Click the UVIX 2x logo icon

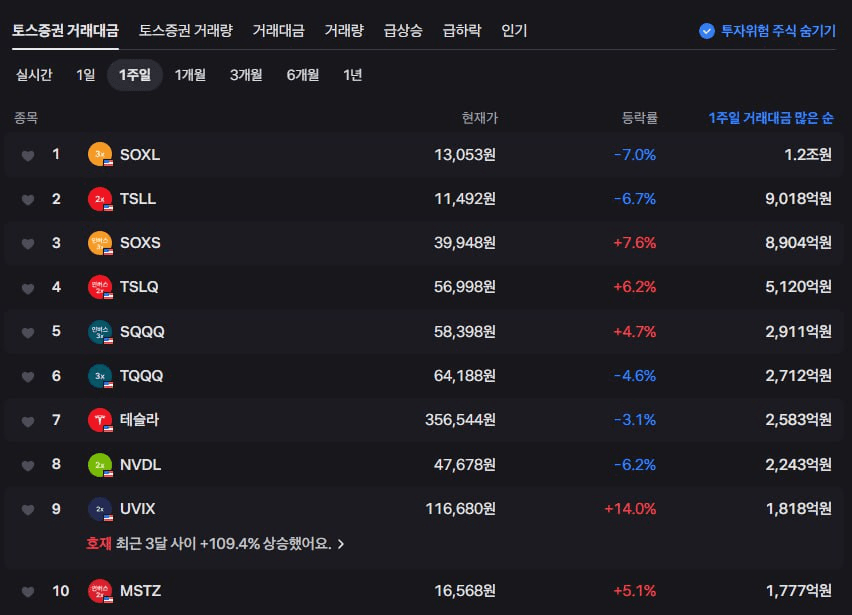100,509
